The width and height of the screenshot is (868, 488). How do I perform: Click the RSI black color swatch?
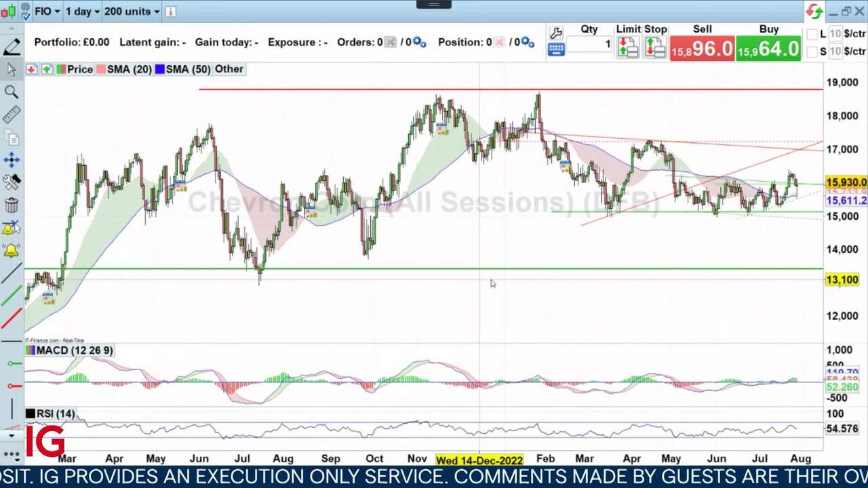(31, 414)
